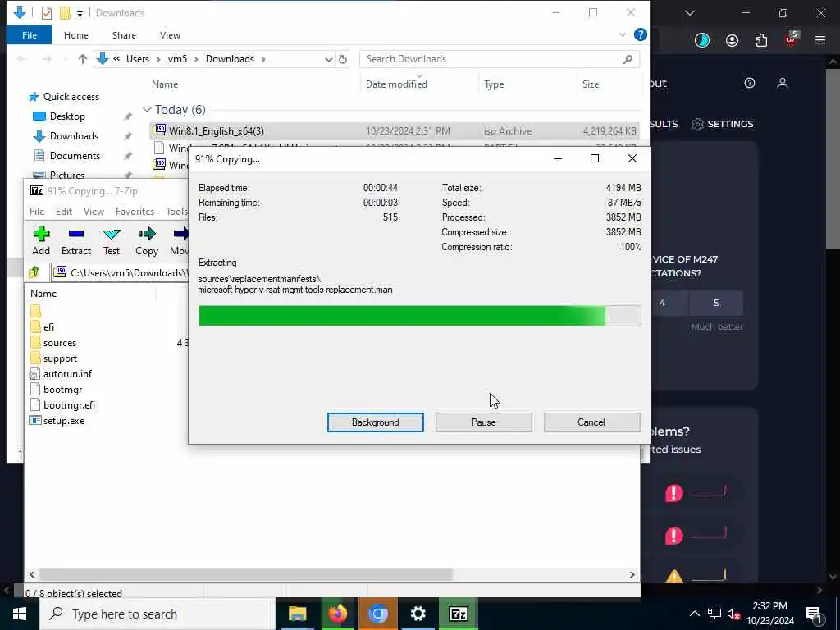Click user profile icon on web page

[782, 83]
